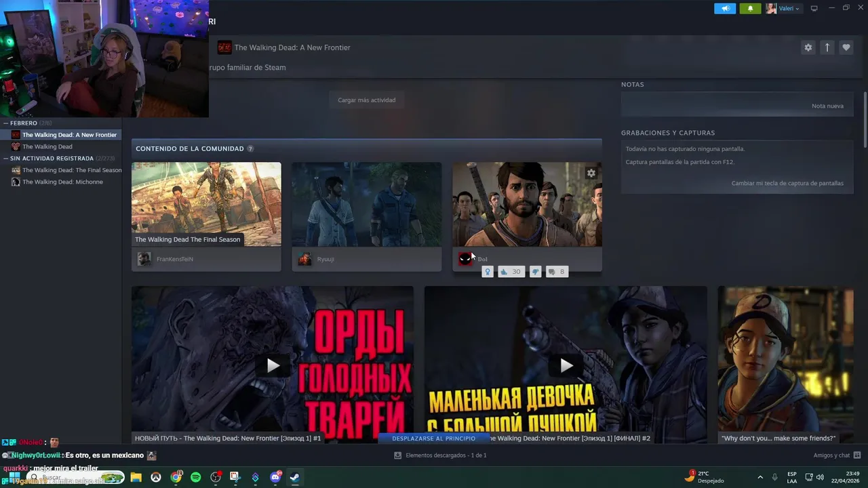This screenshot has width=868, height=488.
Task: Click Nota nueva link
Action: 827,106
